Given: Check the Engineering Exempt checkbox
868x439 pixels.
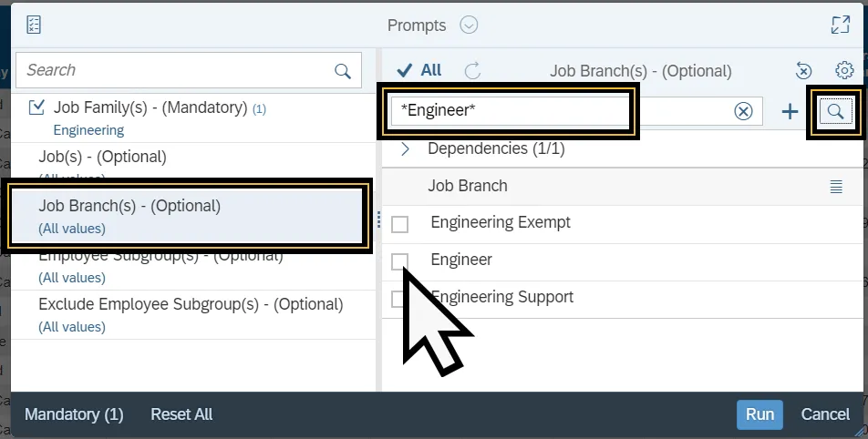Looking at the screenshot, I should click(x=399, y=223).
